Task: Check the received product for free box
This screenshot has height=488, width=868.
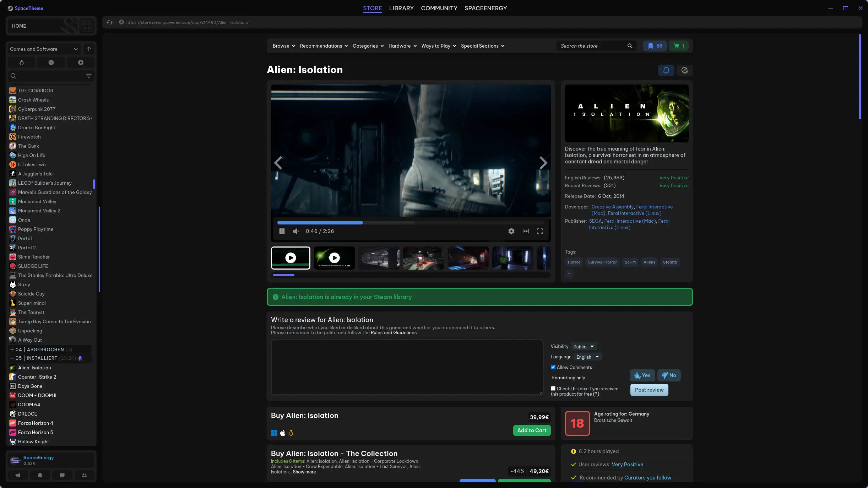Action: click(553, 389)
